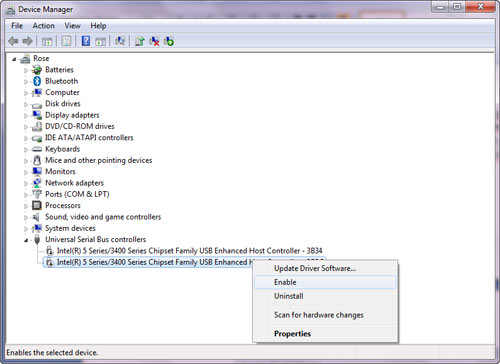This screenshot has height=364, width=500.
Task: Collapse the Rose computer root node
Action: pos(14,59)
